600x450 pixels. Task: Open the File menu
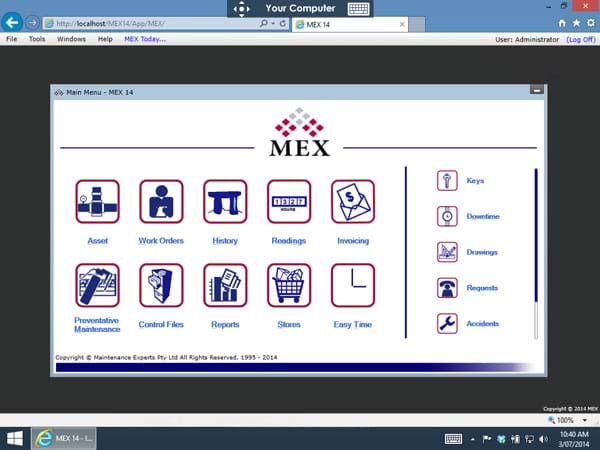coord(11,39)
